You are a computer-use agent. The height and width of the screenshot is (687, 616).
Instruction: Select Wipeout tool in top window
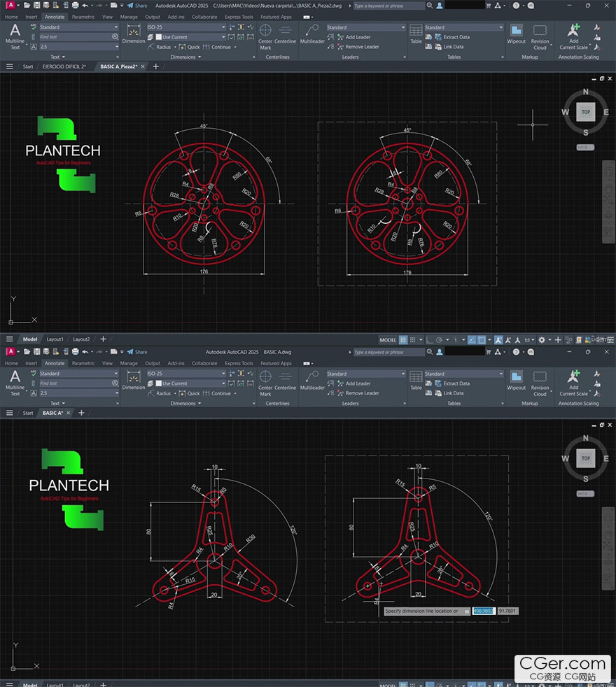(x=516, y=34)
